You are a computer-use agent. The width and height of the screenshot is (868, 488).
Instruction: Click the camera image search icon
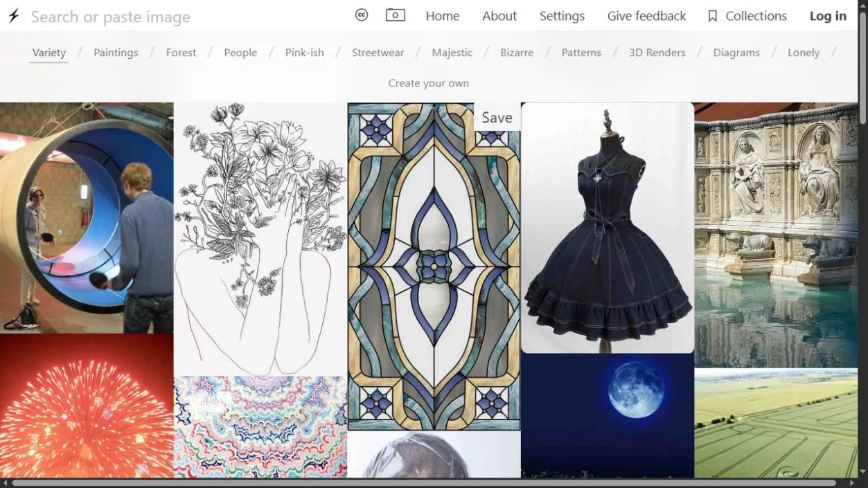click(396, 15)
